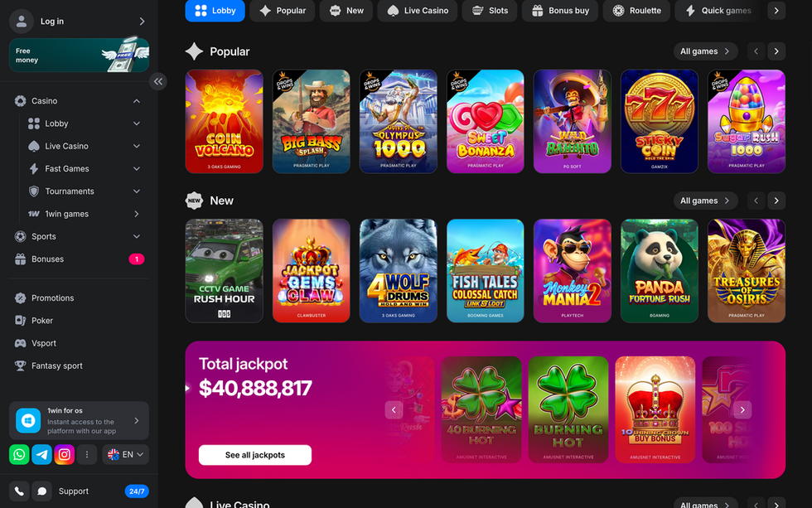Collapse the Casino section in sidebar

pos(137,101)
